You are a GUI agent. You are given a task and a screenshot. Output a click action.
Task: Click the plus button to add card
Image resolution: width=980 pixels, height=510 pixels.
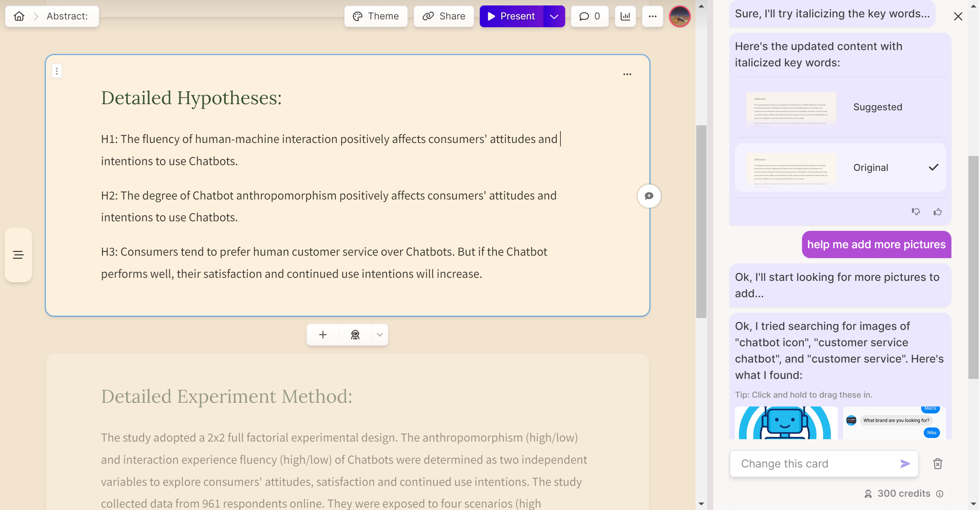[323, 335]
